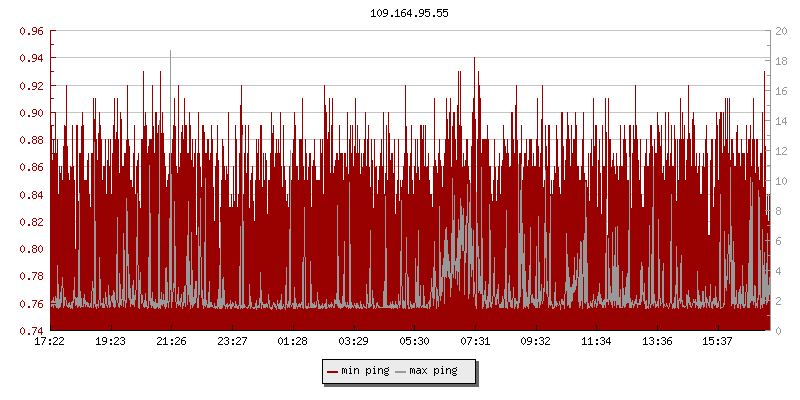Click the 0 label on right axis
Screen dimensions: 800x400
[778, 330]
